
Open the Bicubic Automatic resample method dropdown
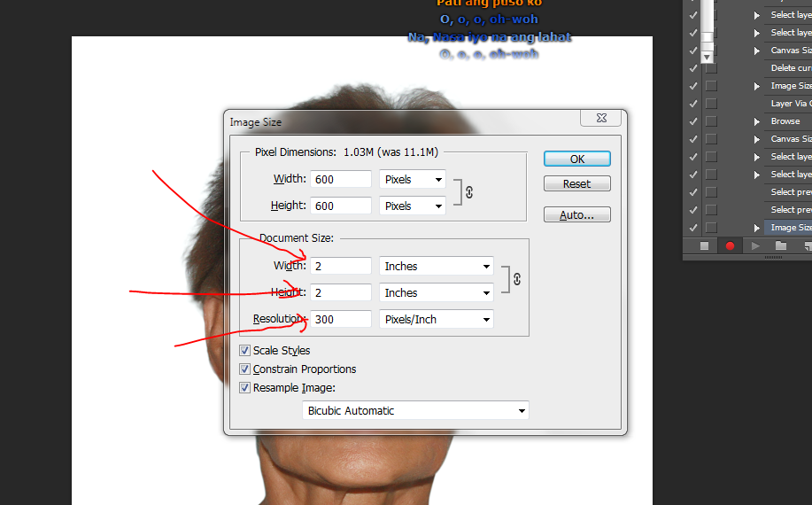(415, 411)
